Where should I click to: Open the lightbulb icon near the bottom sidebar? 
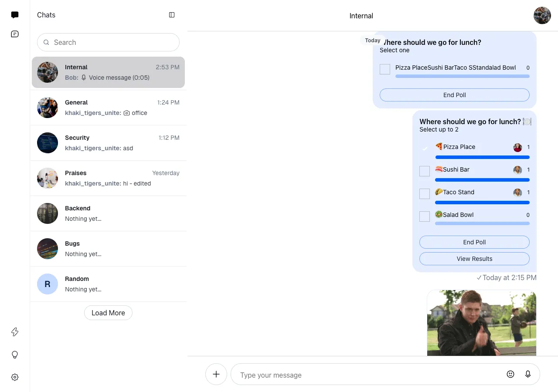14,355
